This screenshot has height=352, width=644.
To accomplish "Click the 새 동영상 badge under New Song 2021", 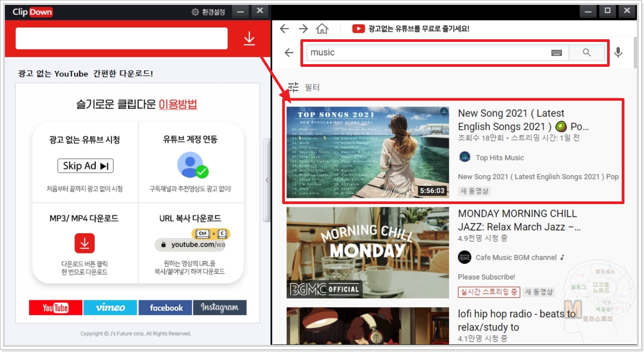I will coord(474,191).
